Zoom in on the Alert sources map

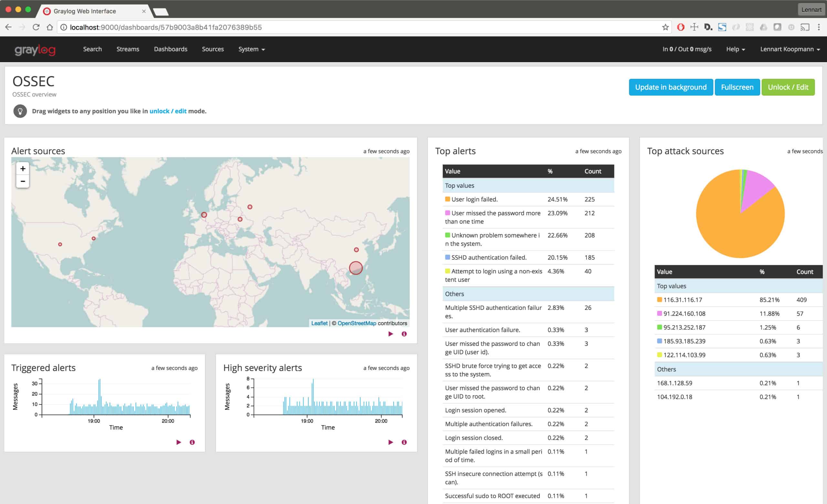(x=23, y=169)
